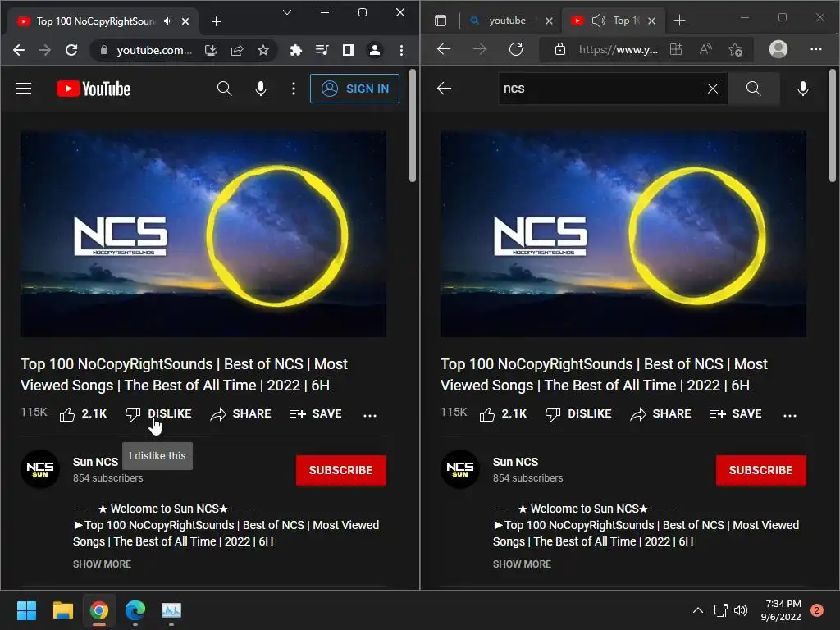Open Chrome media controls icon

[322, 50]
